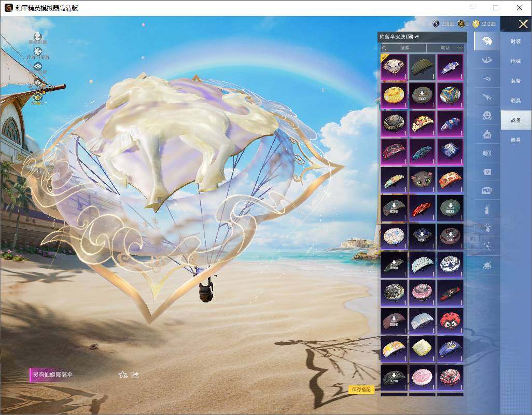The image size is (532, 415).
Task: Open the magic wand effect category icon
Action: coord(487,246)
